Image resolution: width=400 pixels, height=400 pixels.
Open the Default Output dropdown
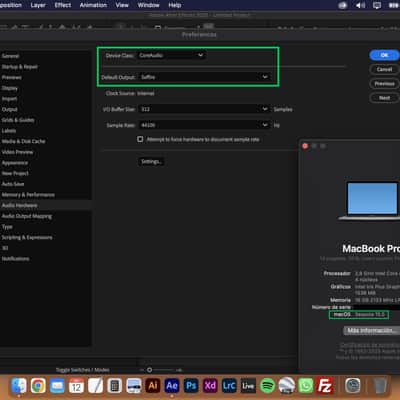pos(204,77)
